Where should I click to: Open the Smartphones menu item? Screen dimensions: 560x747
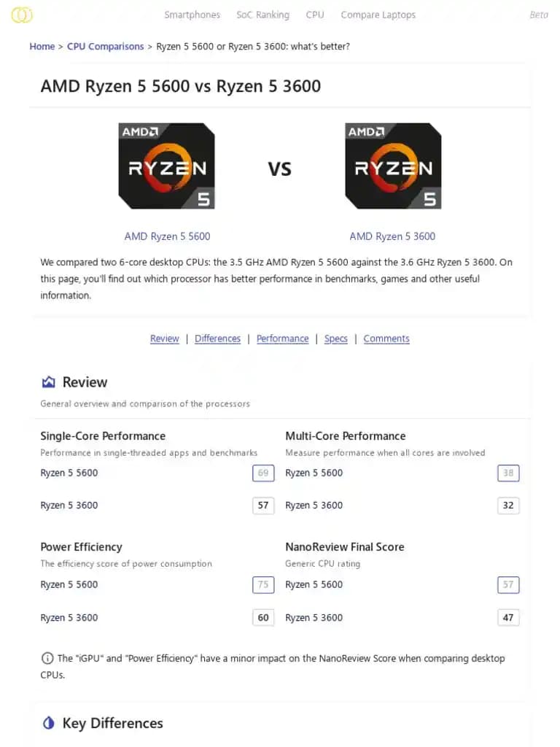click(192, 15)
